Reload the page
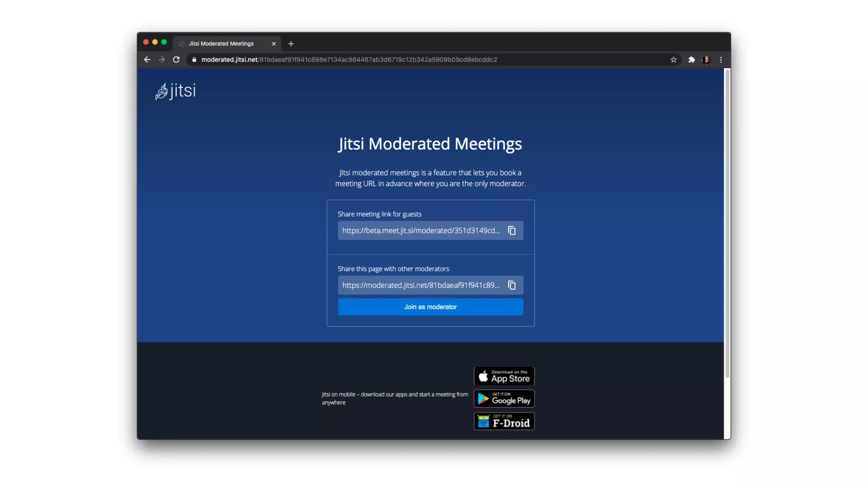Screen dimensions: 868x488 [176, 60]
